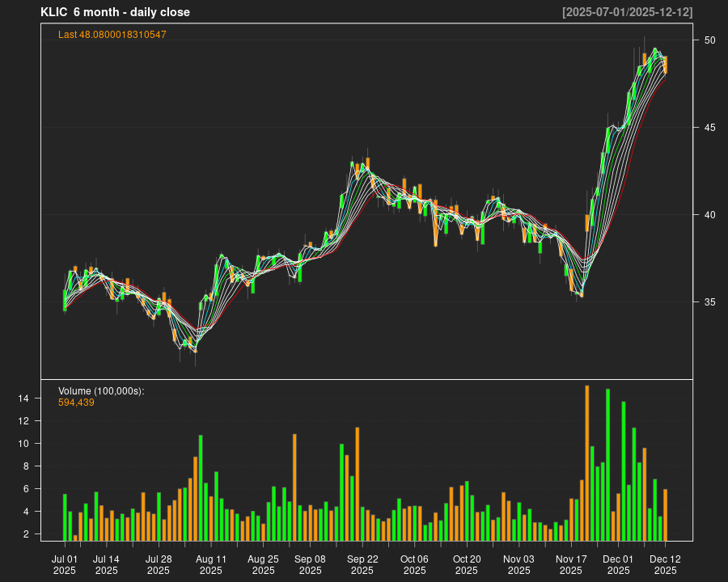Click the 594,439 volume value
728x582 pixels.
pos(76,402)
